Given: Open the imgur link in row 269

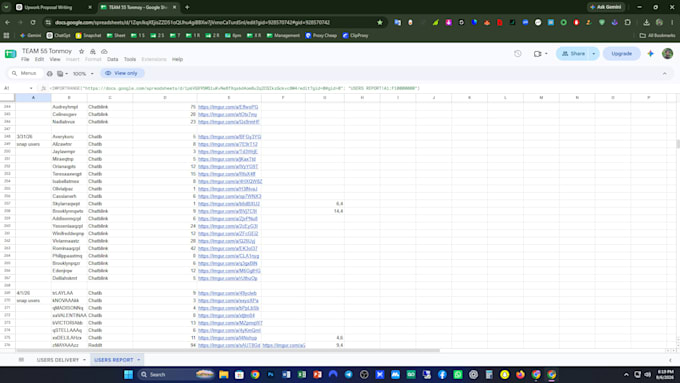Looking at the screenshot, I should click(227, 293).
